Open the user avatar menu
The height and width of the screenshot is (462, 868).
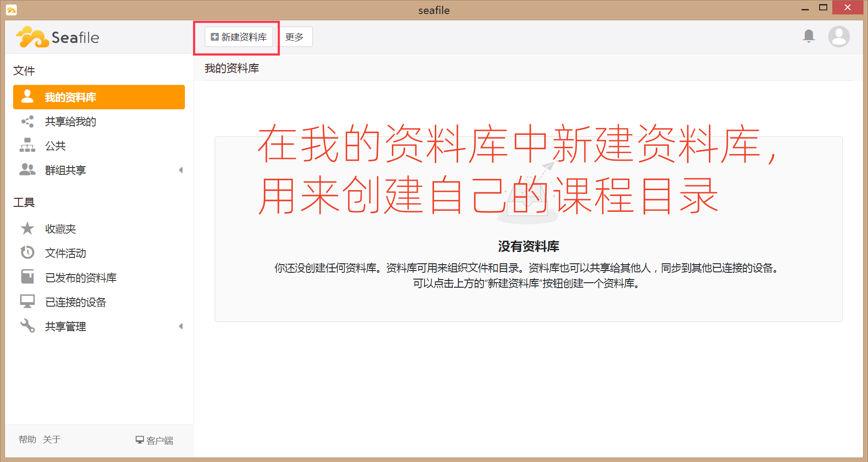click(x=839, y=37)
